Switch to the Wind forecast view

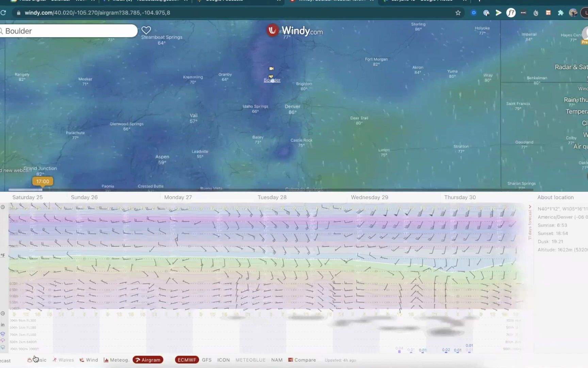coord(88,360)
